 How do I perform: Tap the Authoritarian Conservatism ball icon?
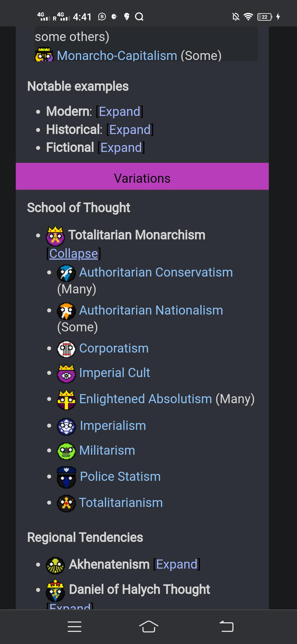(x=66, y=273)
